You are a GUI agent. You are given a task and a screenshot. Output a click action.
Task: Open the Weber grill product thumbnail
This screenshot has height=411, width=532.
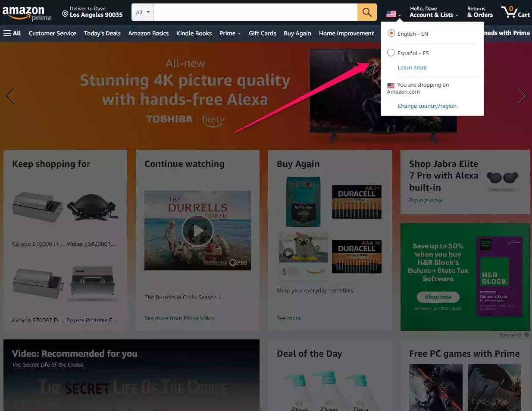pos(92,208)
